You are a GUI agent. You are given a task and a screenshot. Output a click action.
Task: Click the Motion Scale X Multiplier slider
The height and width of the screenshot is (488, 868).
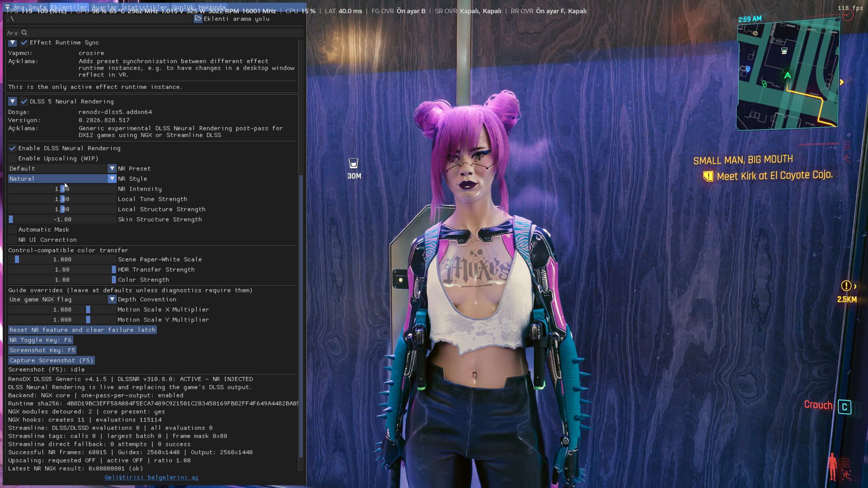coord(62,310)
